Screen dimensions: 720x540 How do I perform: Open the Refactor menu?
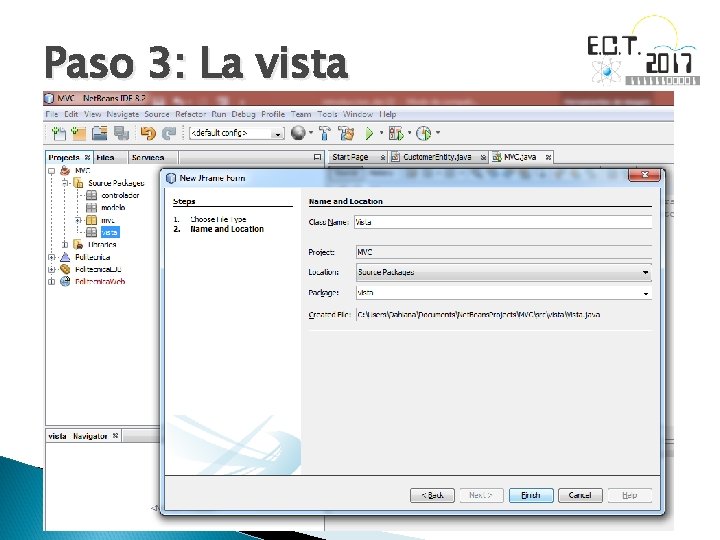click(x=190, y=114)
